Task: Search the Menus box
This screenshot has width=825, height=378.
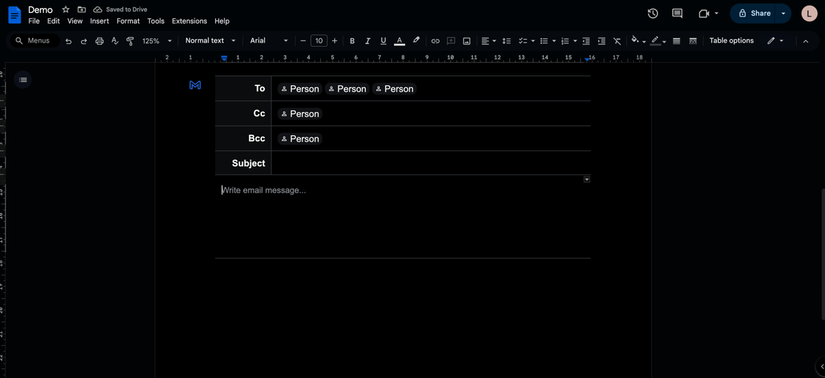Action: (x=34, y=41)
